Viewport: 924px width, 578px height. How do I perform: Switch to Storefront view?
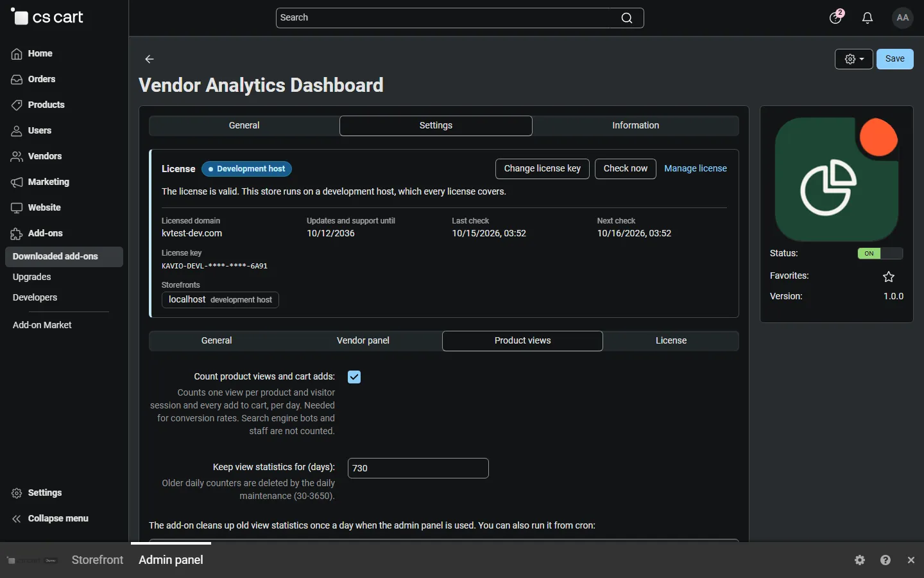point(98,560)
